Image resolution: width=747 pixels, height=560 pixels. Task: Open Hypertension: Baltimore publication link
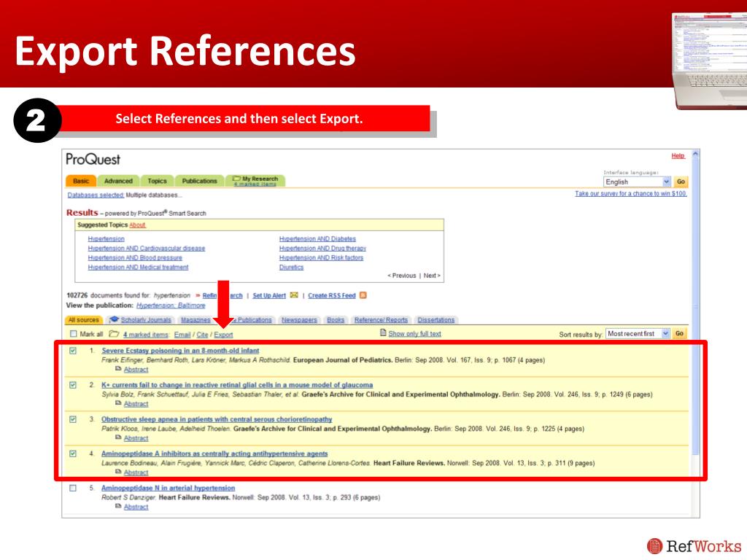[171, 306]
